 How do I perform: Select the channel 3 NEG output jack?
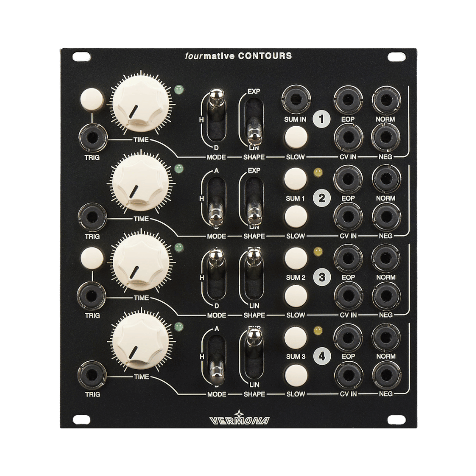(x=386, y=296)
